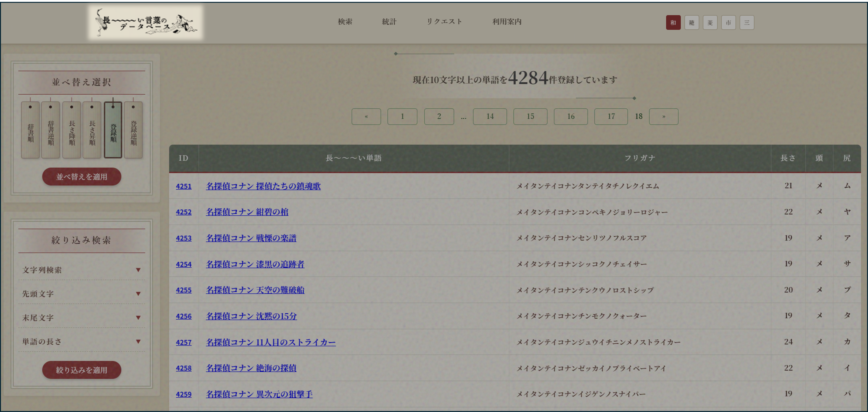
Task: Go to next page with » button
Action: [x=663, y=116]
